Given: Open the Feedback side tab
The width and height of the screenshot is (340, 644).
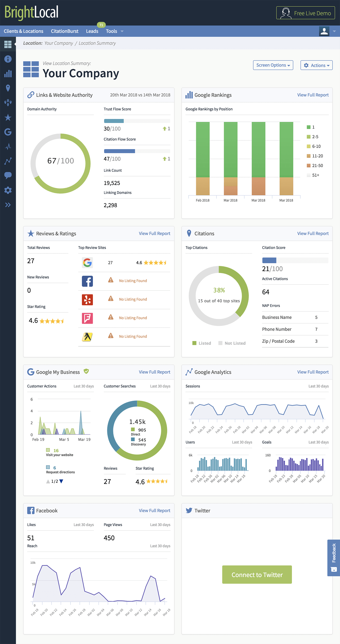Looking at the screenshot, I should [x=333, y=558].
